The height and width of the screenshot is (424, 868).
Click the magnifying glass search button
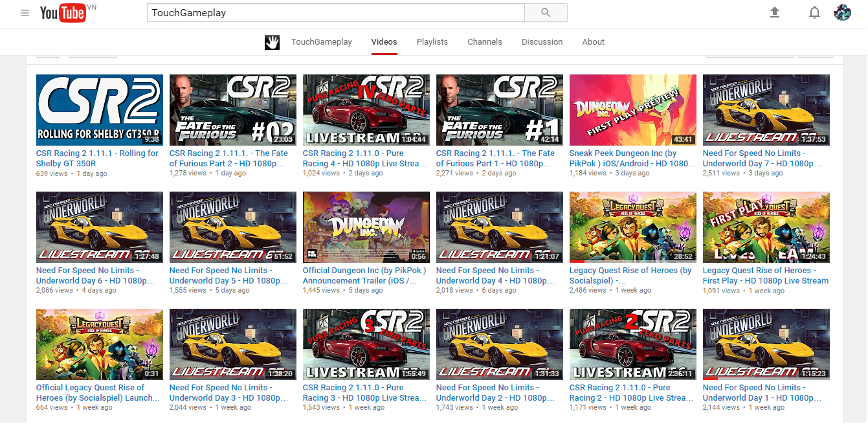546,12
